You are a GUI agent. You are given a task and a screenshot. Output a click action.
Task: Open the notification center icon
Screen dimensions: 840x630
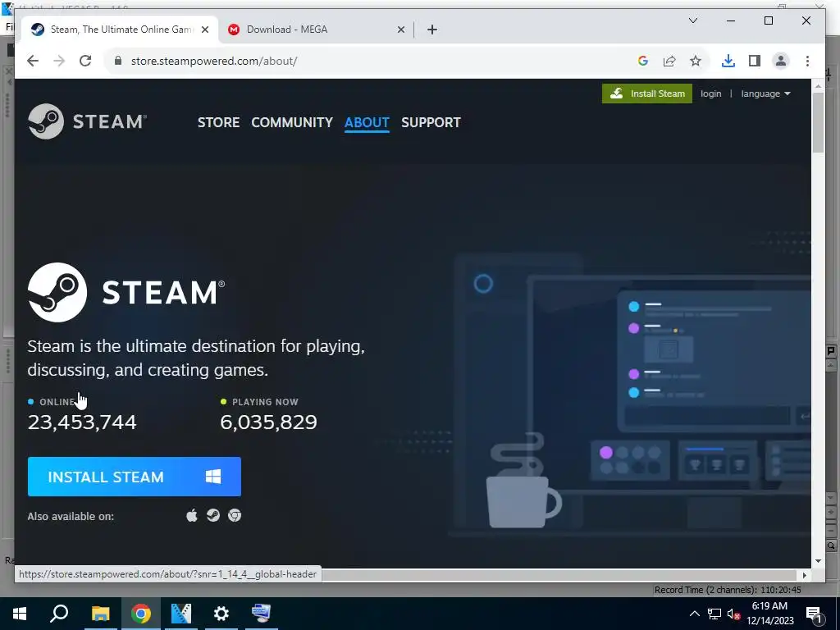click(814, 614)
